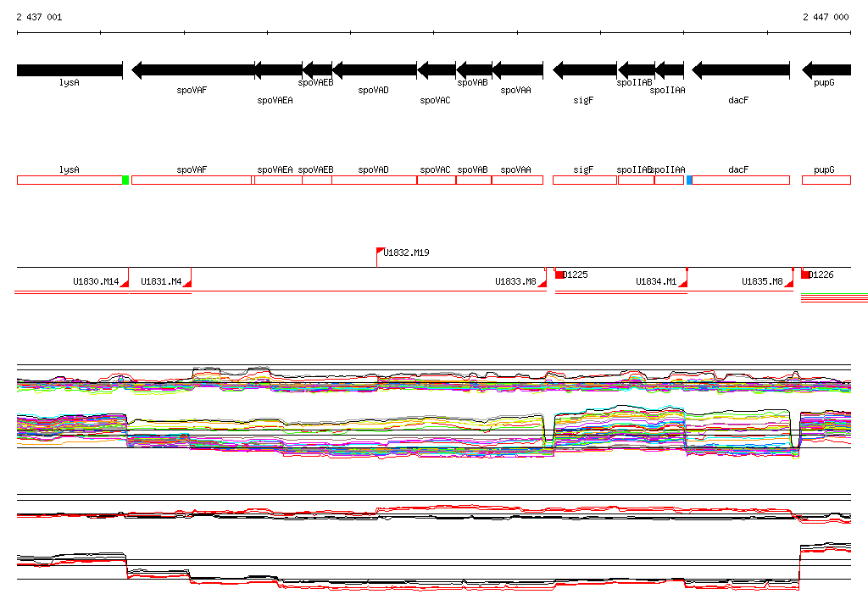Select the red triangle marker beside U1831.M4
Image resolution: width=868 pixels, height=605 pixels.
point(187,283)
